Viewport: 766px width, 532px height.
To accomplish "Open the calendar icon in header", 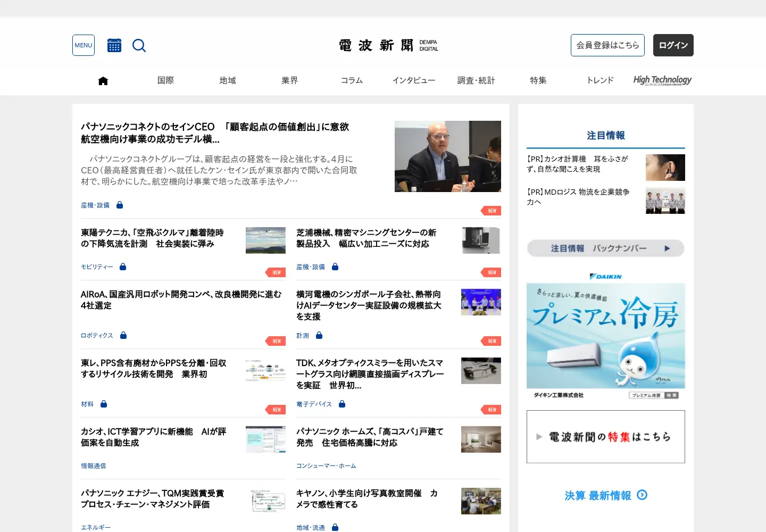I will tap(114, 45).
